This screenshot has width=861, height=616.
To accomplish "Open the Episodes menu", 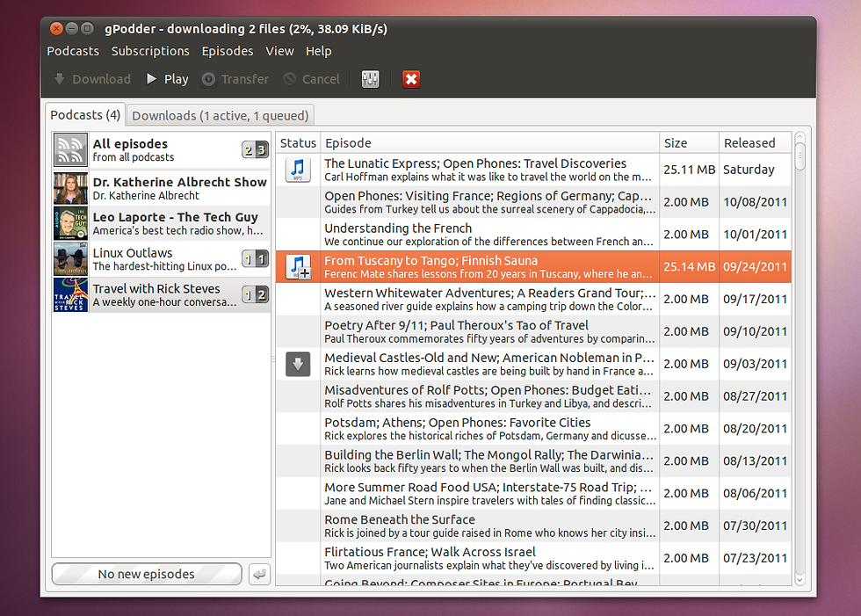I will click(x=228, y=51).
